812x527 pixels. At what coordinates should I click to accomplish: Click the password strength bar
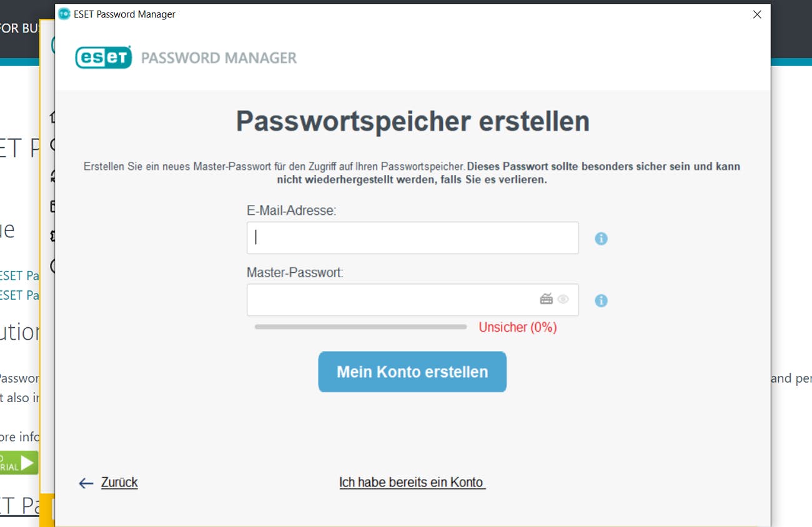[360, 327]
